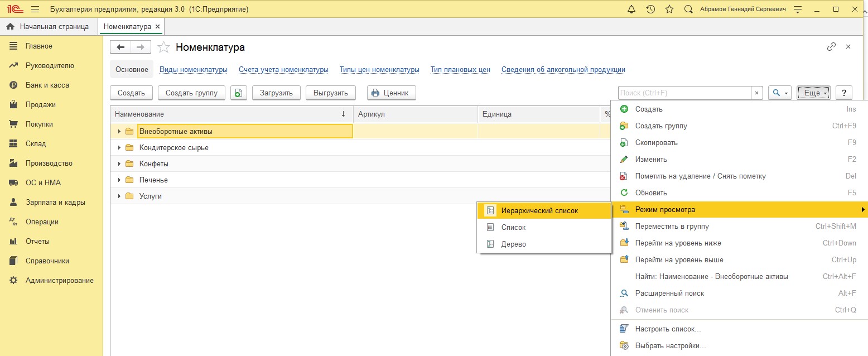
Task: Select Настроить список menu item
Action: click(668, 329)
